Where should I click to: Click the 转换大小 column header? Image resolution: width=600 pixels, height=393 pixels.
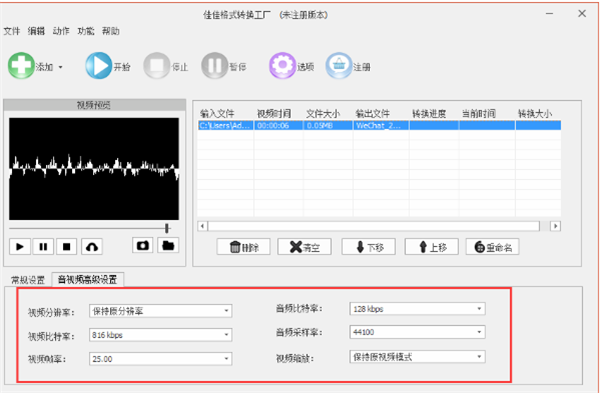point(535,114)
